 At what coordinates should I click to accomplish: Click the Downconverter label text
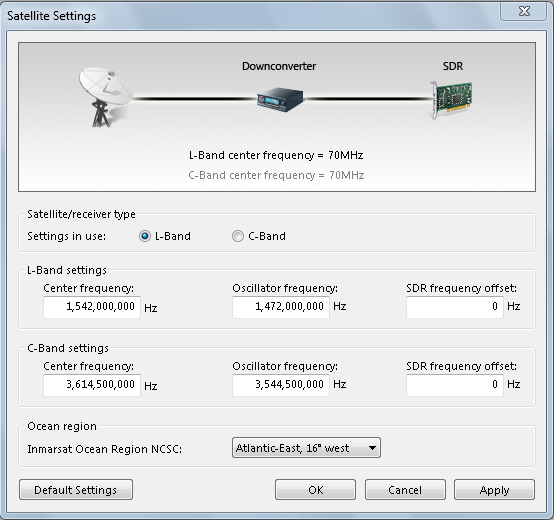(279, 66)
